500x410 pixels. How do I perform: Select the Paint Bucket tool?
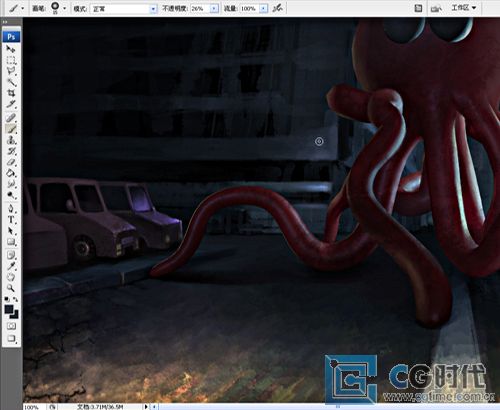pyautogui.click(x=11, y=173)
